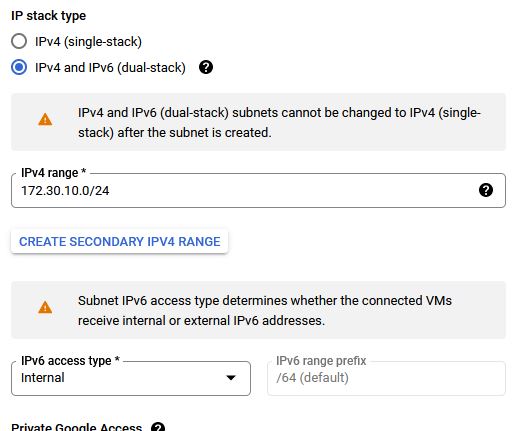Click the dual-stack subnets cannot be changed message
Image resolution: width=521 pixels, height=431 pixels.
[x=279, y=123]
